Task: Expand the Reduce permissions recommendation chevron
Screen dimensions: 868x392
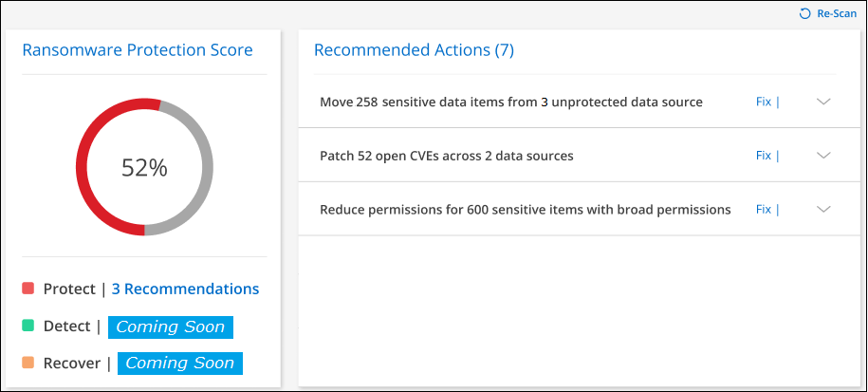Action: (x=823, y=210)
